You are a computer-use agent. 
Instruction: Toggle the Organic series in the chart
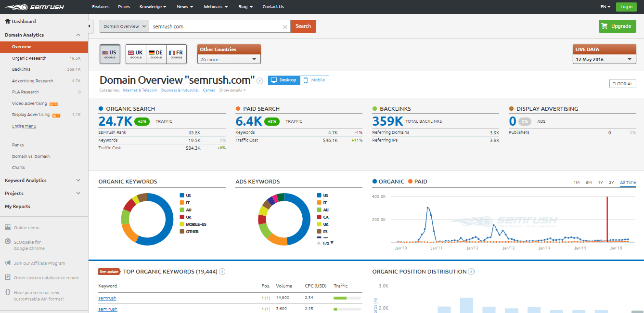pyautogui.click(x=388, y=182)
